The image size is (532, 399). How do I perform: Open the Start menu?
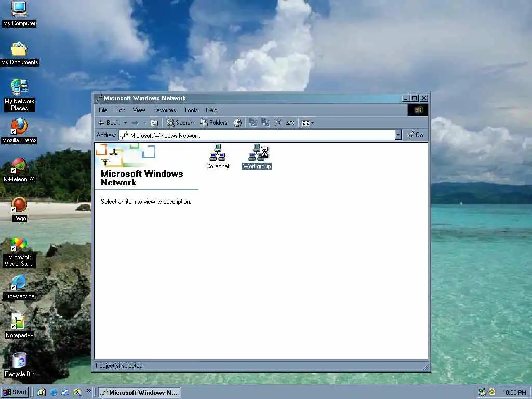[x=15, y=392]
